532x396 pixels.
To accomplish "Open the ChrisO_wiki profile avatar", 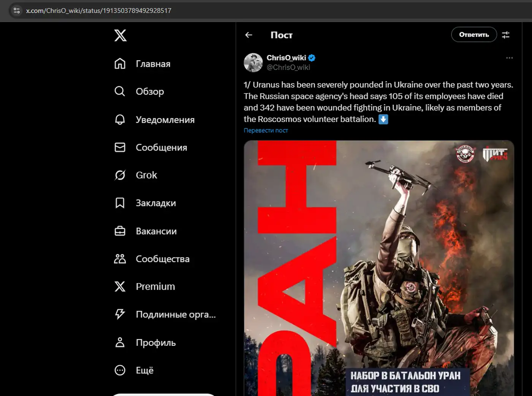I will [x=253, y=63].
